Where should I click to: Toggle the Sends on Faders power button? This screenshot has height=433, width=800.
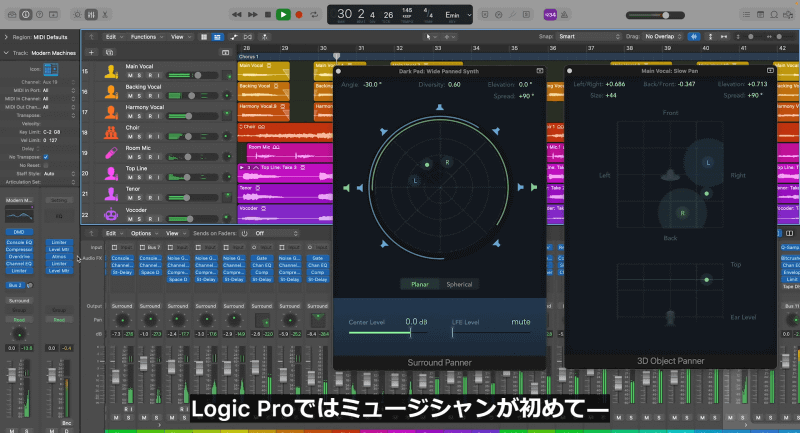[x=244, y=234]
